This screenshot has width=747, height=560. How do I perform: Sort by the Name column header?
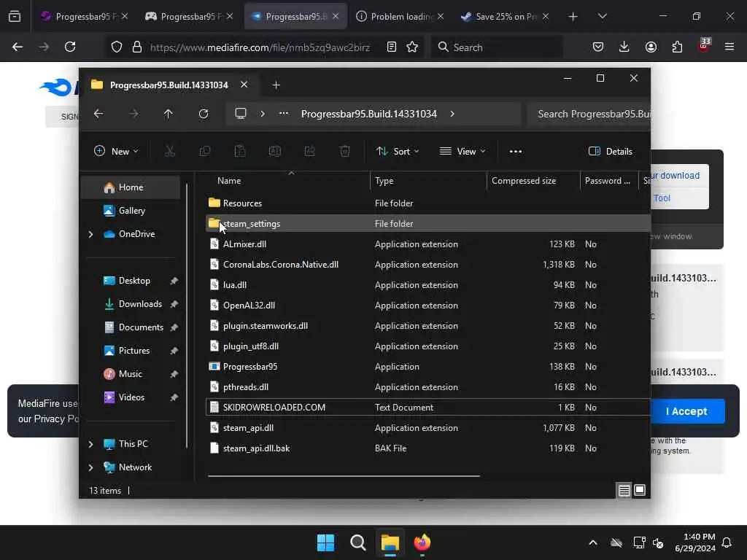287,181
